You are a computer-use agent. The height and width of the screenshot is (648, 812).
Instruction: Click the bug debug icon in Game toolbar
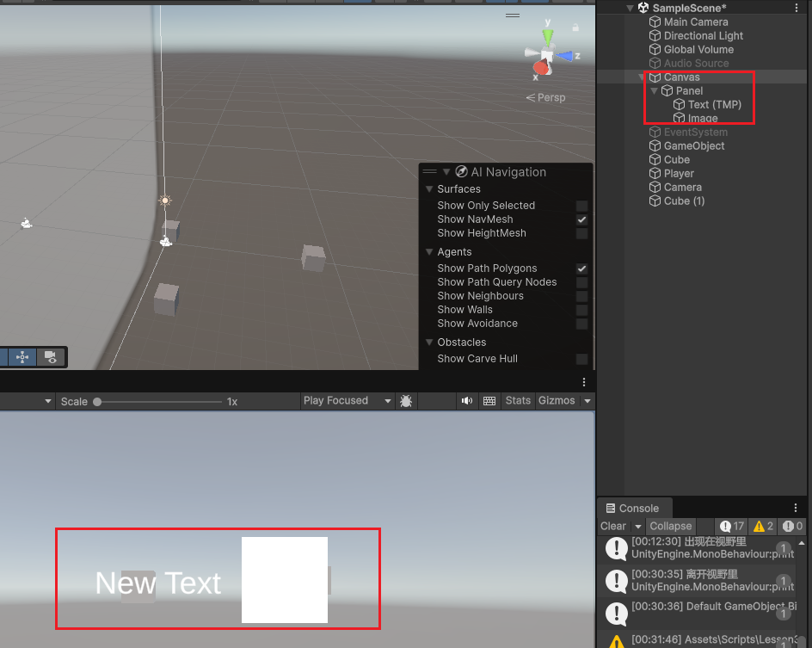(406, 401)
